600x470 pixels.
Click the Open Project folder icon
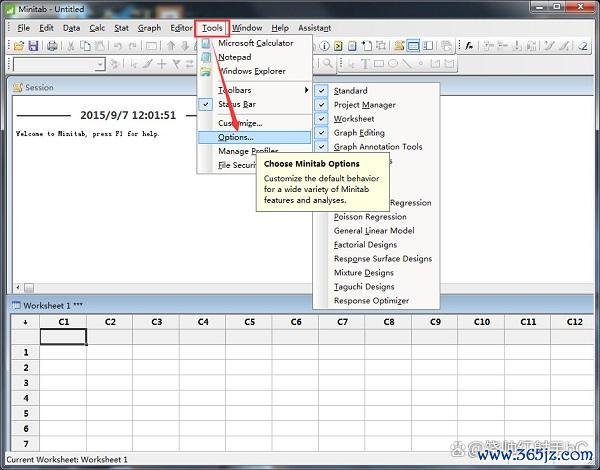(x=18, y=46)
